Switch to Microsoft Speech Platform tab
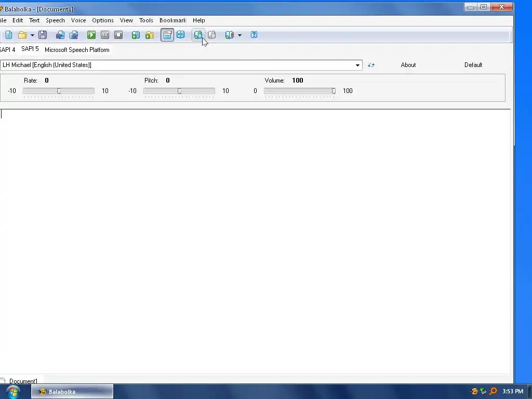The image size is (532, 399). (x=77, y=50)
